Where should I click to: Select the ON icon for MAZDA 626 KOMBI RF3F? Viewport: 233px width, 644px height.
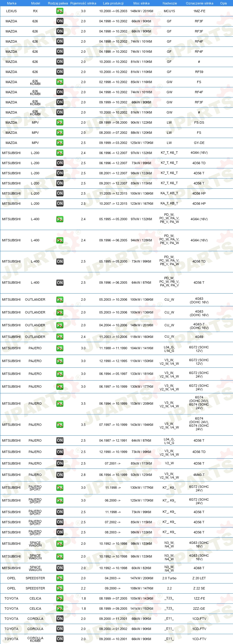pyautogui.click(x=60, y=102)
